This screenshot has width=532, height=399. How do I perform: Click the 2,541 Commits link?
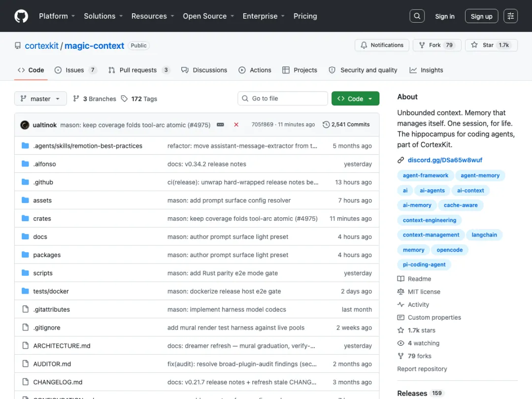coord(346,125)
